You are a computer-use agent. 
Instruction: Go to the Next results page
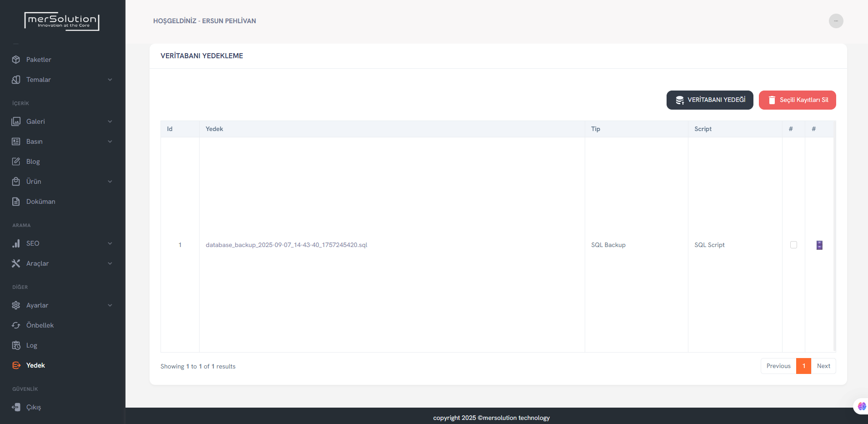coord(823,366)
